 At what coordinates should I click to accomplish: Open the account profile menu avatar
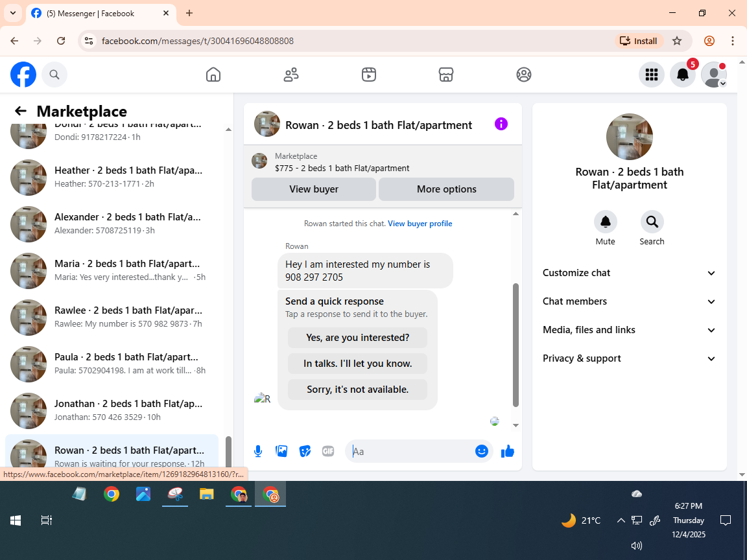(714, 75)
